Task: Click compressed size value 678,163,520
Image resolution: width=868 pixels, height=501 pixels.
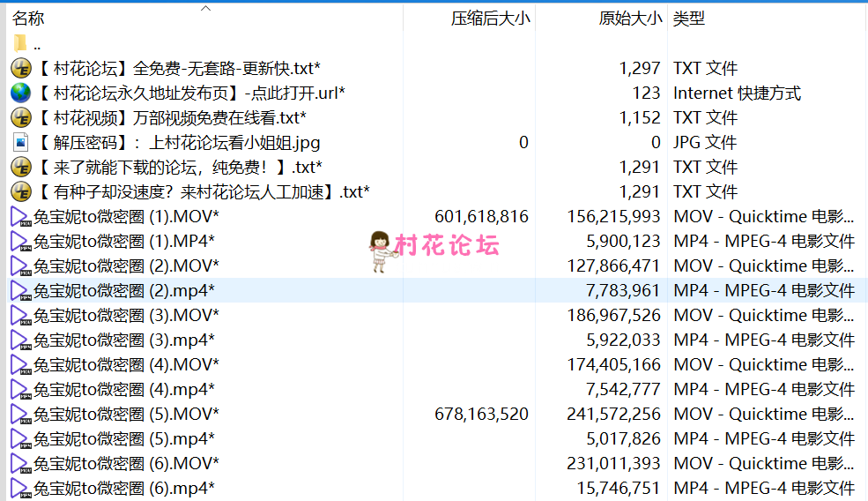Action: coord(482,414)
